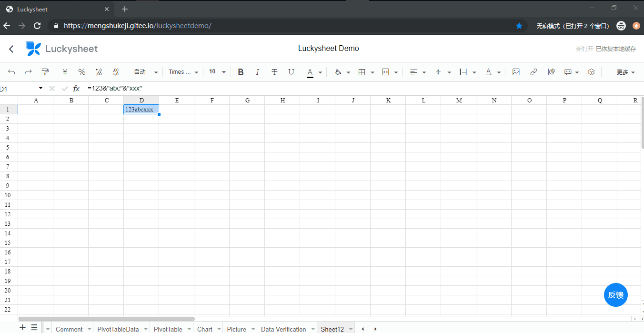
Task: Click the undo arrow icon
Action: point(12,72)
